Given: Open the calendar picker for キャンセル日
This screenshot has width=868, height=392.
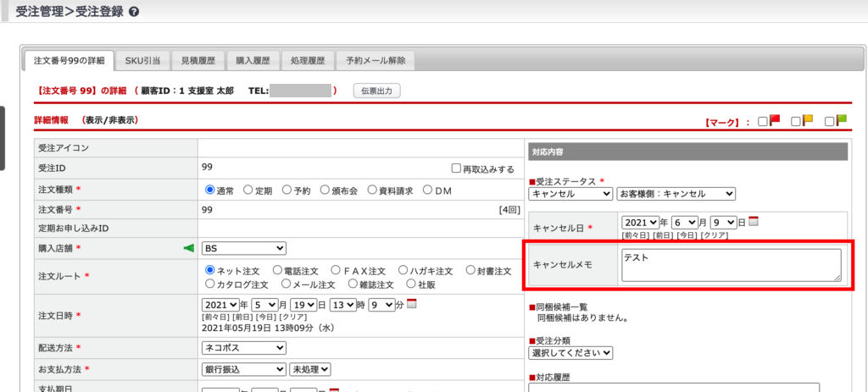Looking at the screenshot, I should click(754, 222).
